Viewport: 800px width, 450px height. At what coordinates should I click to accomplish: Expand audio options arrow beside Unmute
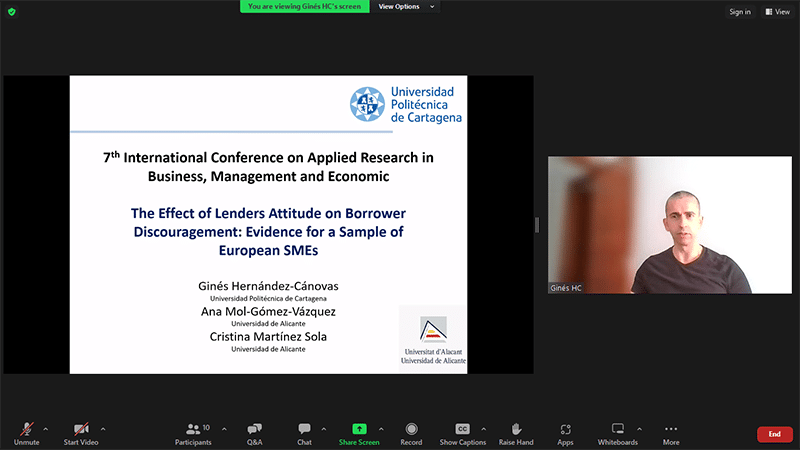coord(46,428)
